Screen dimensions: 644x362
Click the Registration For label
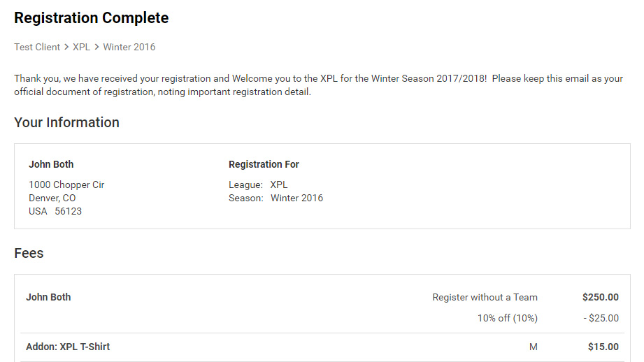264,164
